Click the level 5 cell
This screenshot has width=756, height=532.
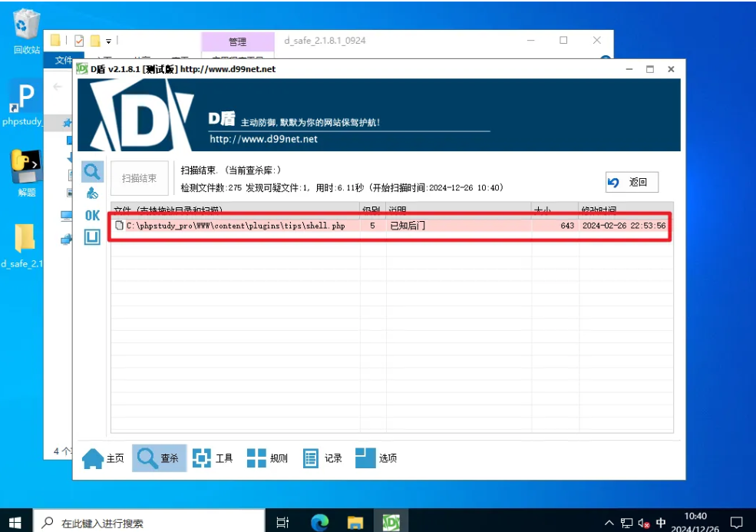coord(372,226)
